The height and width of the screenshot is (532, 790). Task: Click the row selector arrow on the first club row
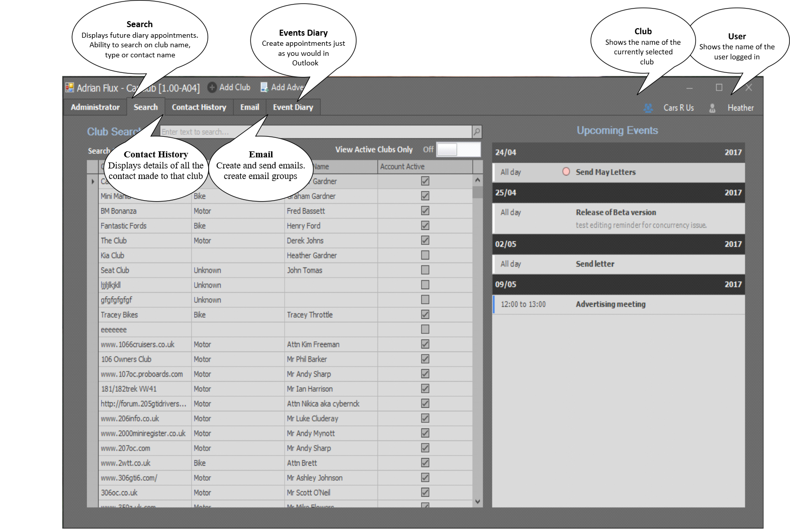[93, 182]
